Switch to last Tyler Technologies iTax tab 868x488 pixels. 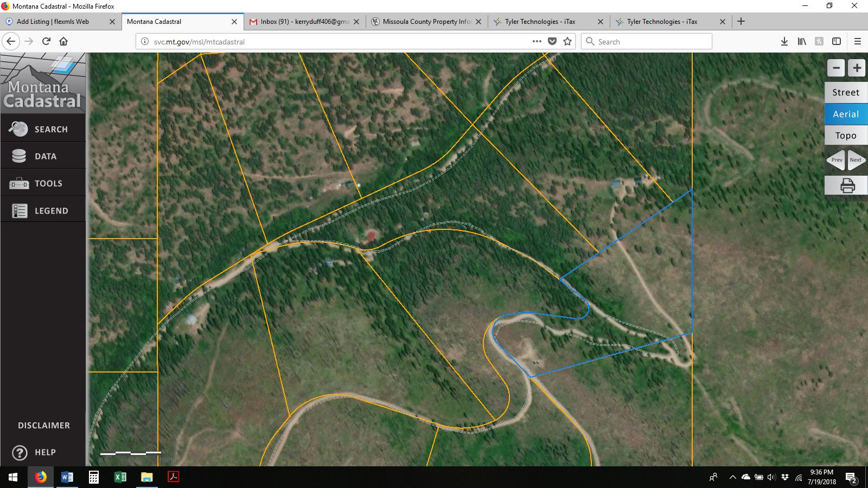coord(671,22)
